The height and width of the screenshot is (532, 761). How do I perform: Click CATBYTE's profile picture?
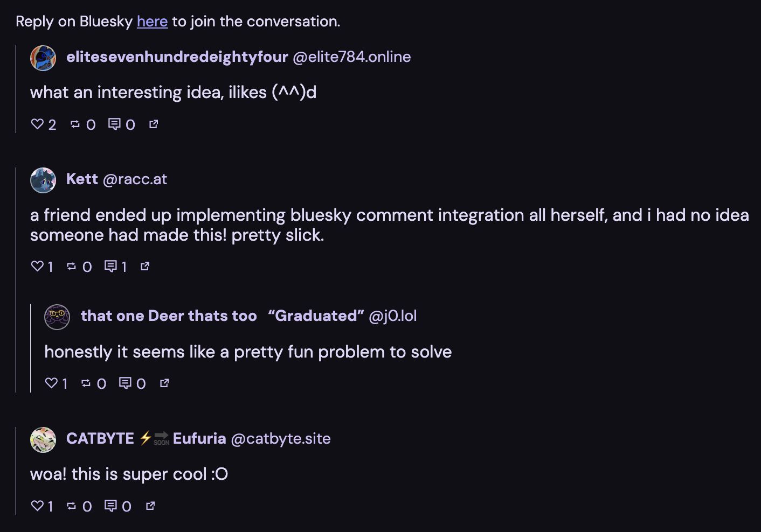coord(43,439)
